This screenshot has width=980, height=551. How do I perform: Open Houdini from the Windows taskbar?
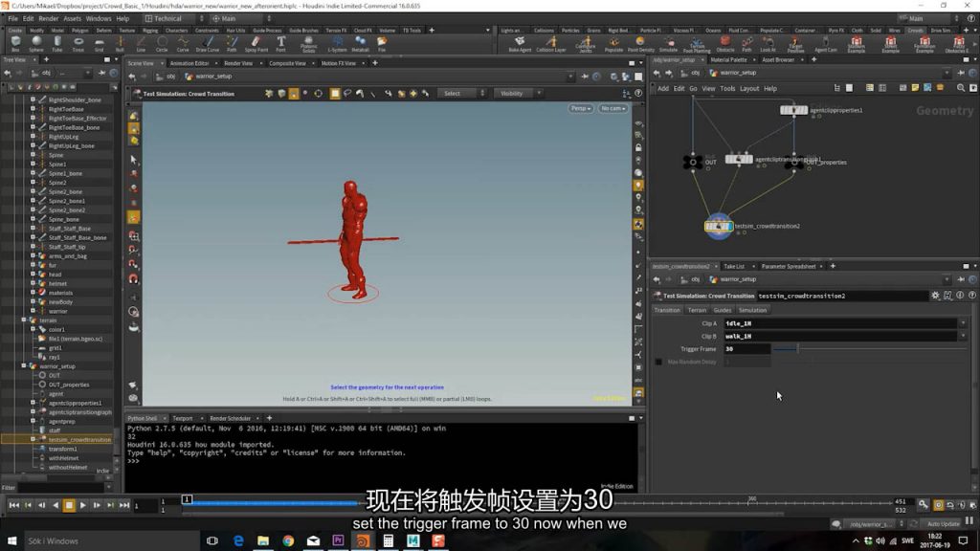(363, 540)
